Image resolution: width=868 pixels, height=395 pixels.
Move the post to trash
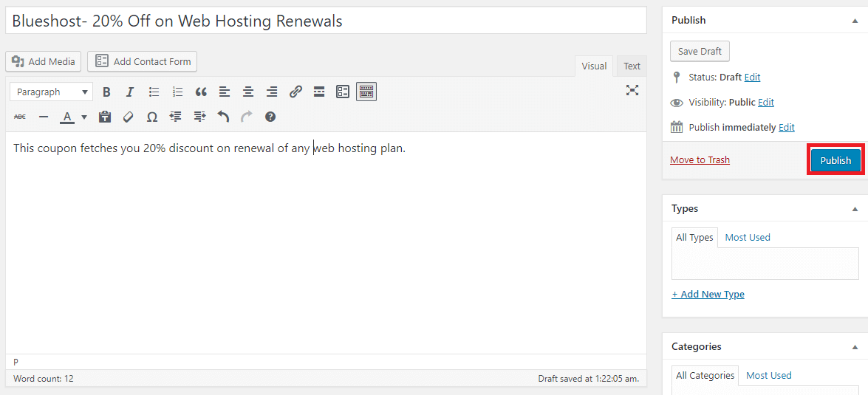700,160
